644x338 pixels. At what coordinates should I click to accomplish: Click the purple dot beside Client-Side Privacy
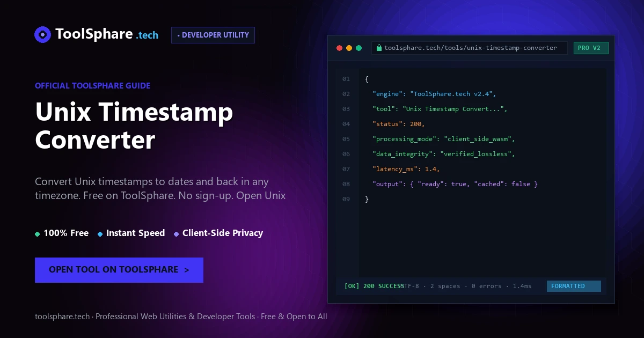(177, 234)
